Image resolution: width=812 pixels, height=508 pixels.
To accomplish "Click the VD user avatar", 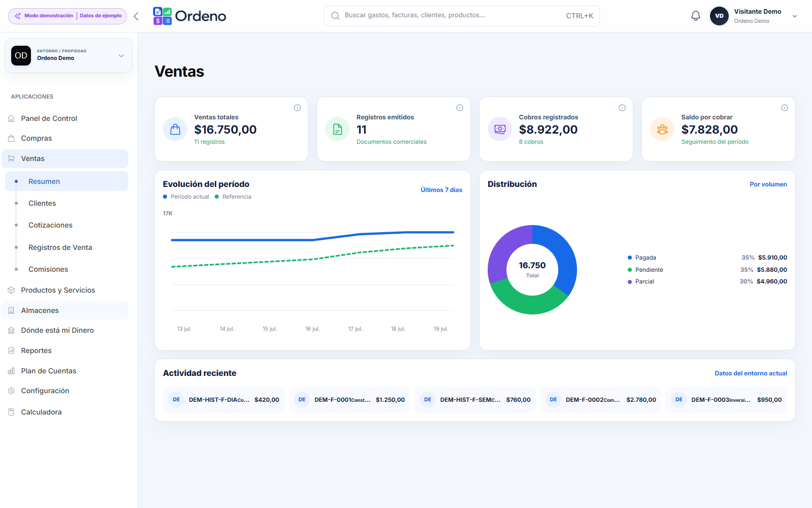I will coord(719,16).
